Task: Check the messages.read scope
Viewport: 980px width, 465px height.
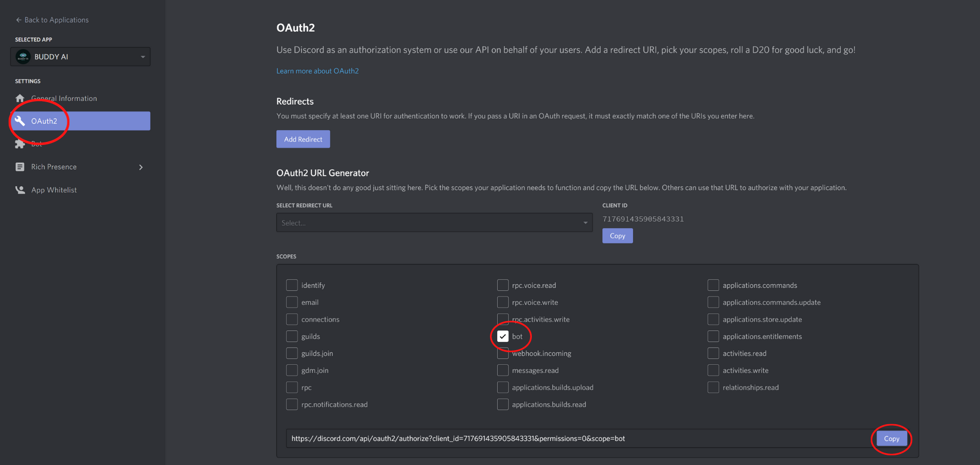Action: coord(503,370)
